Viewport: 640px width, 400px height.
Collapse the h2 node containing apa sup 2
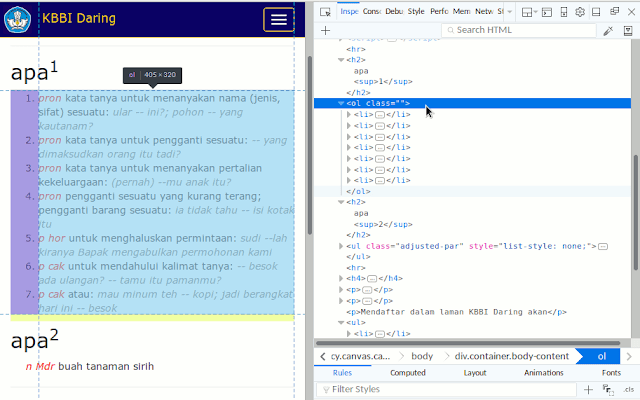[341, 202]
